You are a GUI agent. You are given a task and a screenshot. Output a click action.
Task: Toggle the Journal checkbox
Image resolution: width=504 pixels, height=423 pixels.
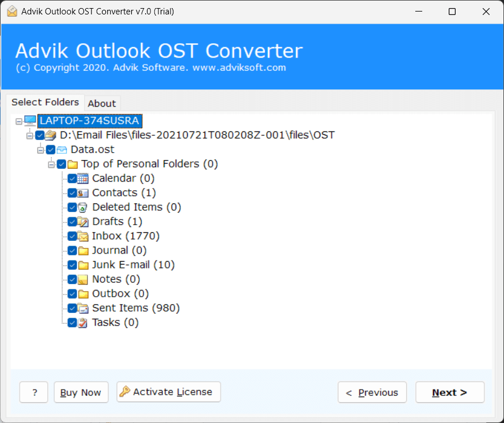72,251
